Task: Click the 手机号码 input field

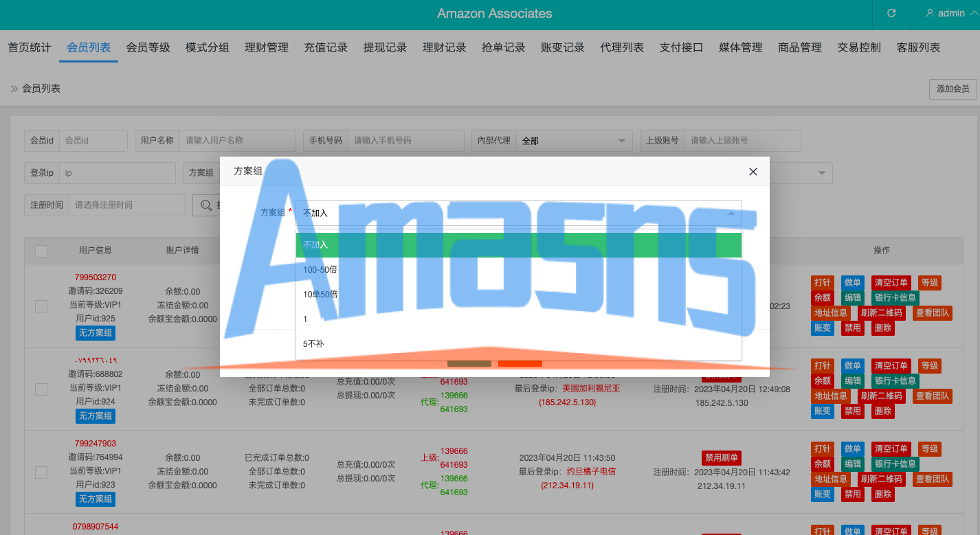Action: (x=405, y=140)
